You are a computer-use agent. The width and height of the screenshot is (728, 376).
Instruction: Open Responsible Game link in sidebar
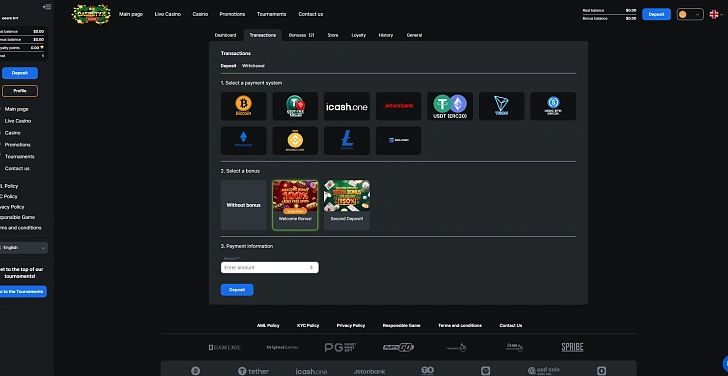(17, 217)
